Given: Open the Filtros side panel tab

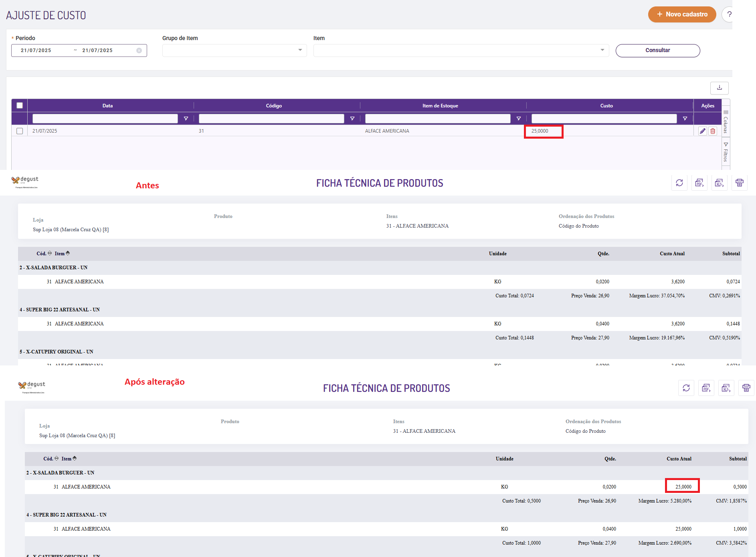Looking at the screenshot, I should point(726,152).
